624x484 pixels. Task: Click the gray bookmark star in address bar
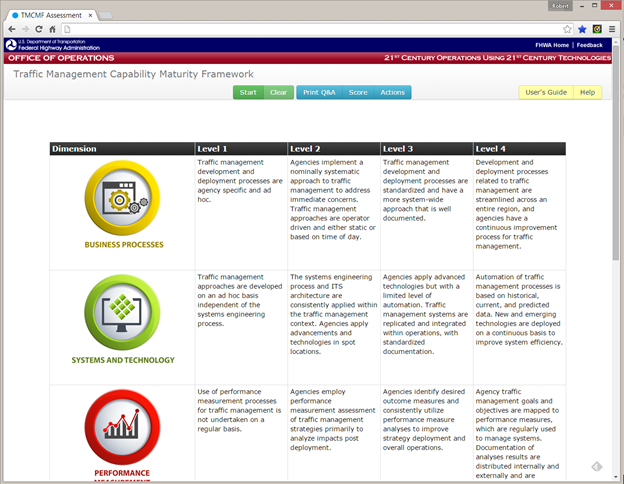point(567,29)
